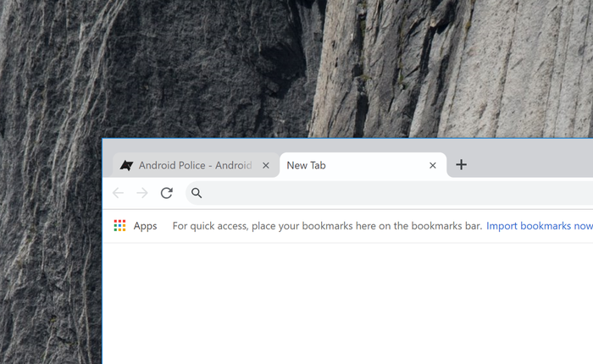Click the Android Police tab favicon

point(126,166)
